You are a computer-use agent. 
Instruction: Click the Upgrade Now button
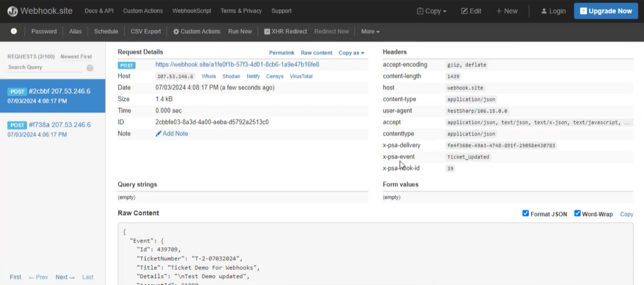pyautogui.click(x=606, y=11)
